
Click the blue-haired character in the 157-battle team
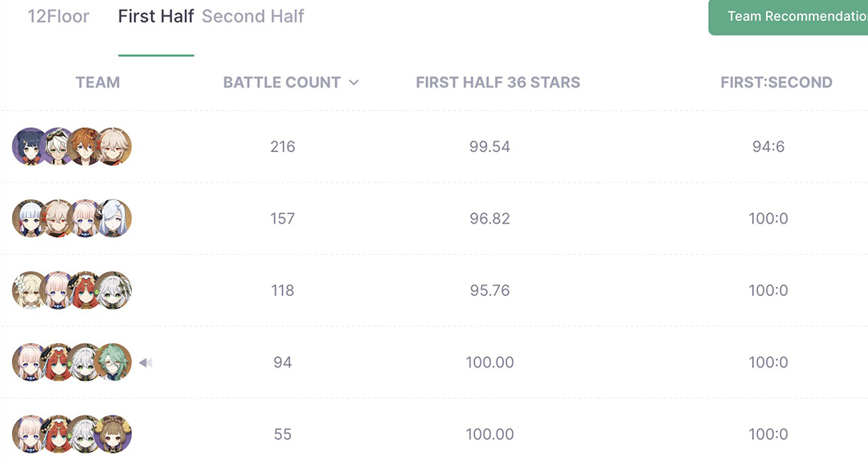pos(31,219)
